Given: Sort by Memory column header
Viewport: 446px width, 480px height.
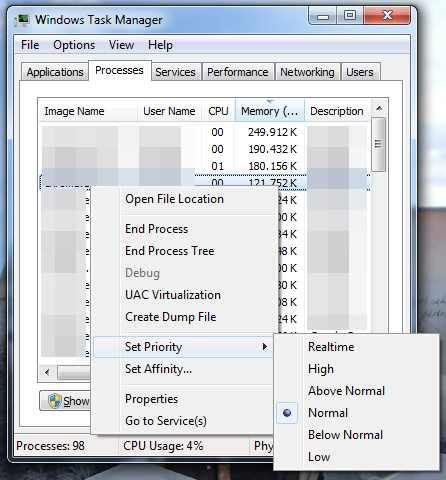Looking at the screenshot, I should 270,111.
